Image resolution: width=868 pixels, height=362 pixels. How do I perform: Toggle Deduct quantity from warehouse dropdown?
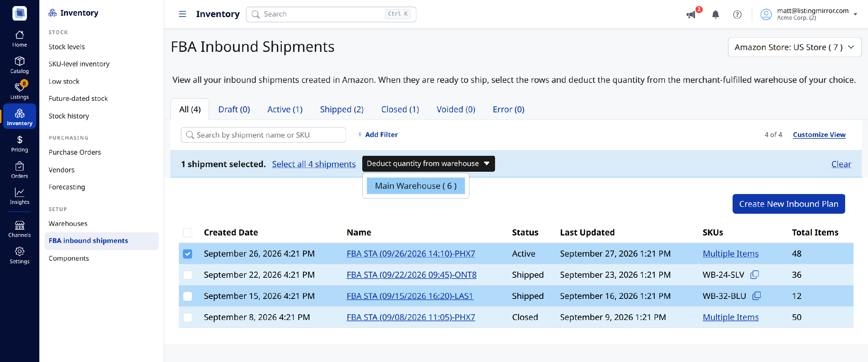428,164
